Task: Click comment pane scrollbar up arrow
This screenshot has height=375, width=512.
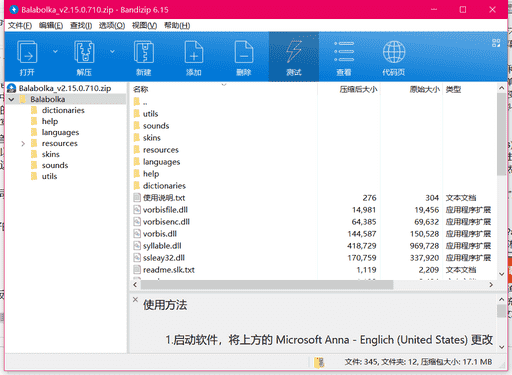Action: (501, 299)
